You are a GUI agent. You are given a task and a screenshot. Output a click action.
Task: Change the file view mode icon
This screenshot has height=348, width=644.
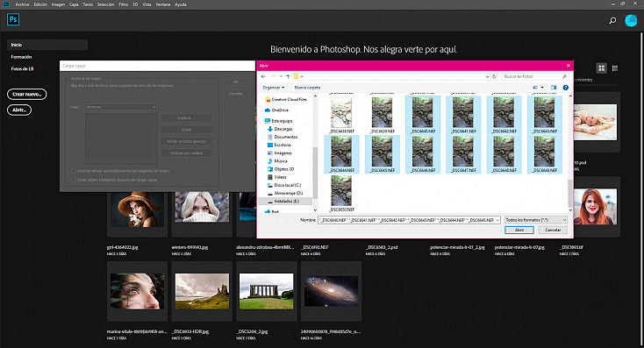point(535,88)
